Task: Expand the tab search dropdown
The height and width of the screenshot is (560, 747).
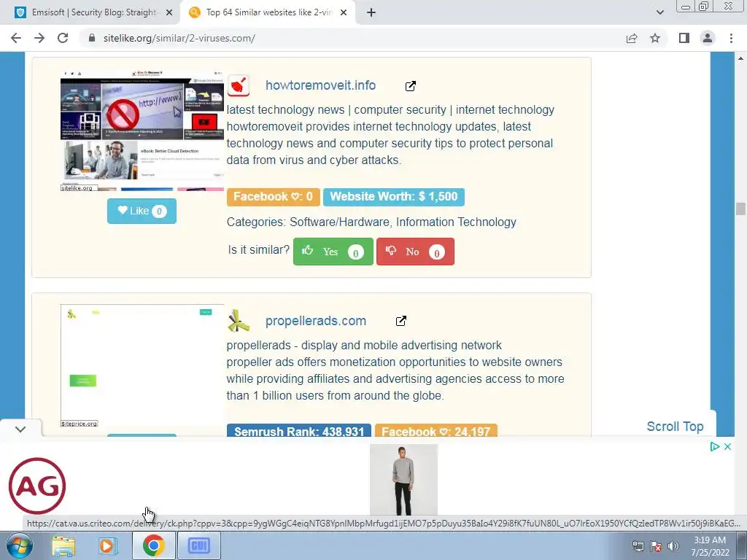Action: click(659, 12)
